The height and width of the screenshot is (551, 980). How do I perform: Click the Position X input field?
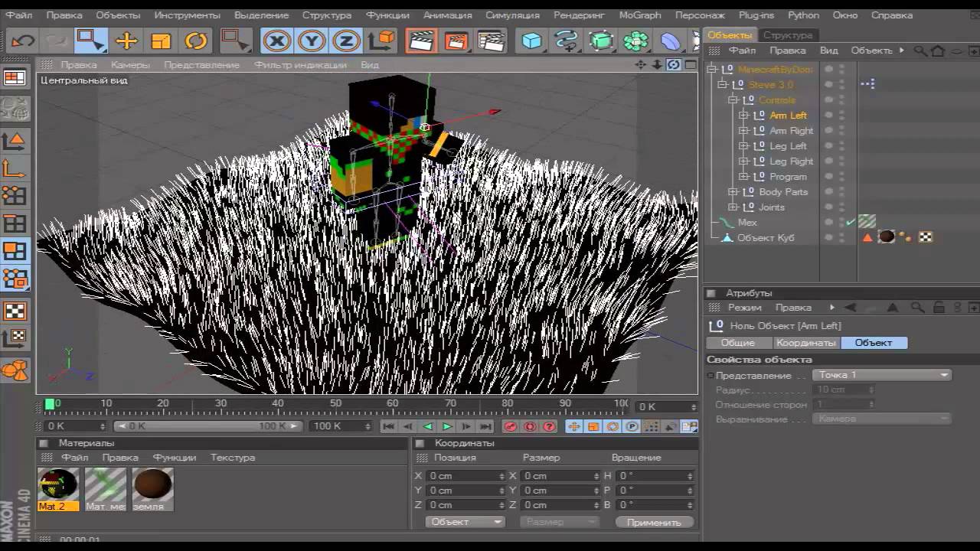(x=465, y=476)
